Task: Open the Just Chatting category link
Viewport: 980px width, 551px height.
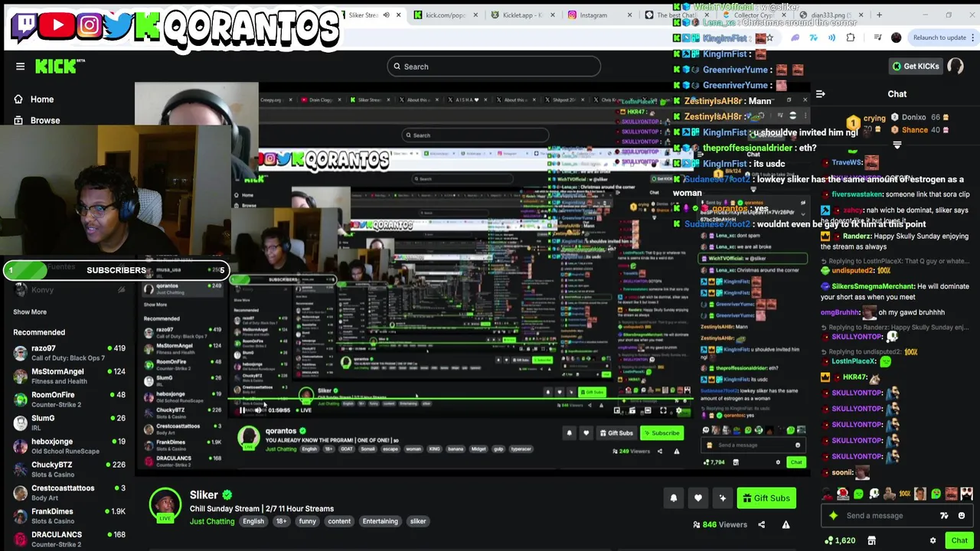Action: point(212,522)
